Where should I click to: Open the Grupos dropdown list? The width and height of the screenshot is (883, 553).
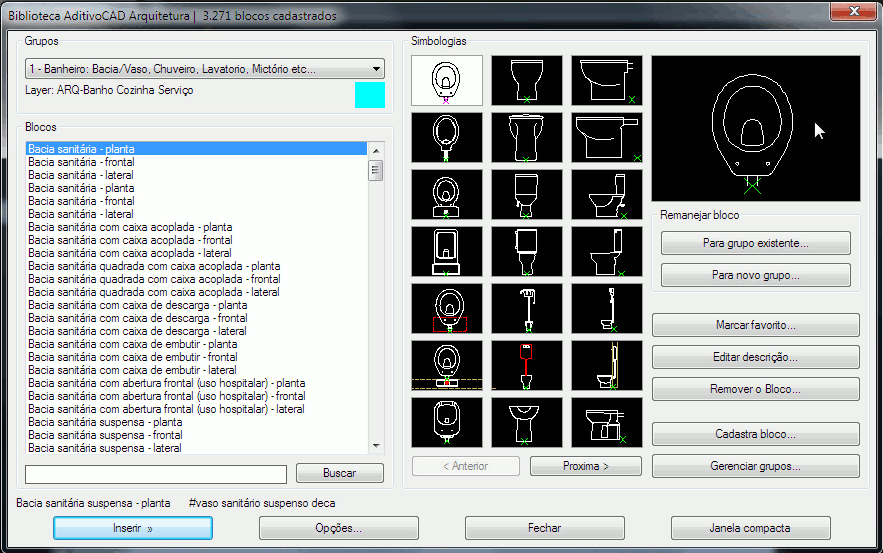point(205,69)
